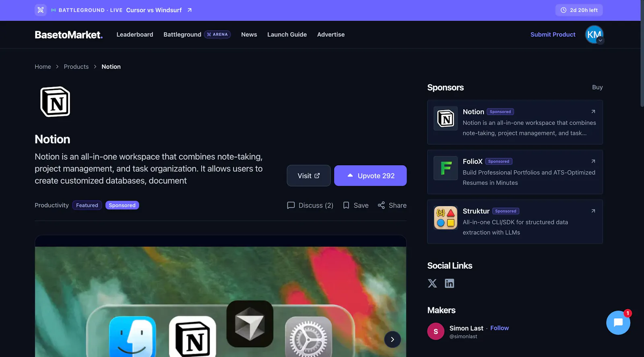Open the X social link icon
The image size is (644, 357).
pos(432,283)
